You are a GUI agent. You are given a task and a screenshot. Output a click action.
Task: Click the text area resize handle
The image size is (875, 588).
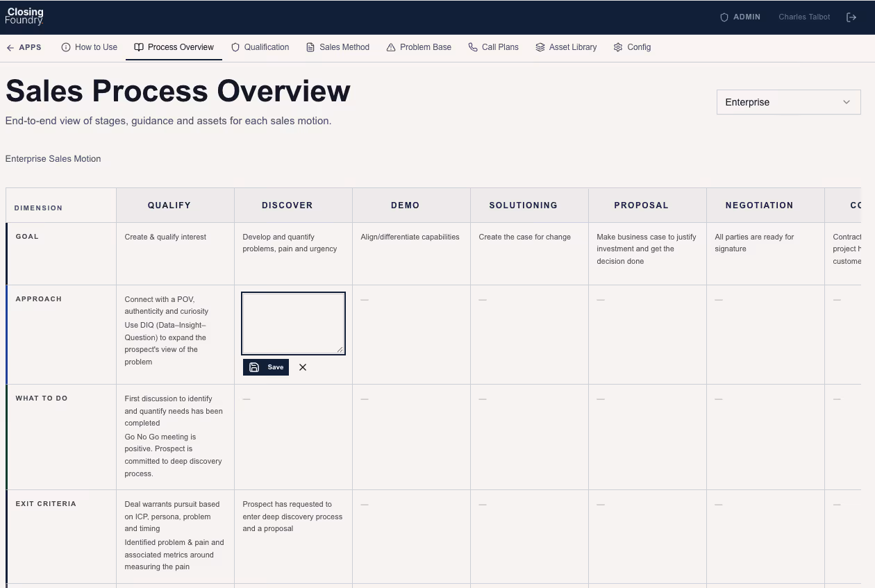pyautogui.click(x=340, y=350)
